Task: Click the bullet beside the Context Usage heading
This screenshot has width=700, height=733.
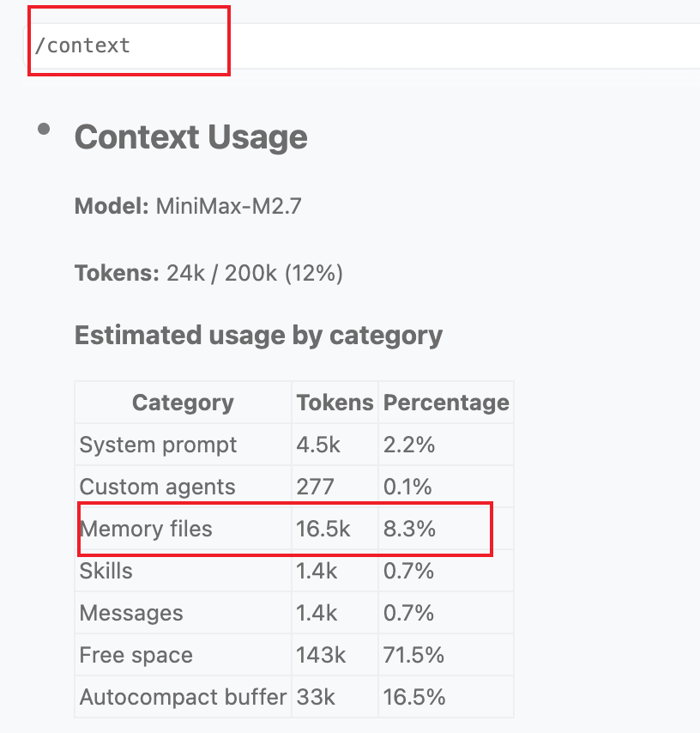Action: pos(44,129)
